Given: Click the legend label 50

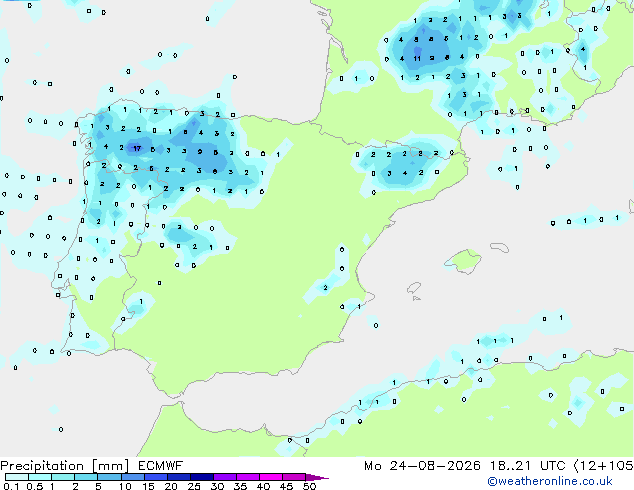Looking at the screenshot, I should click(x=310, y=486).
